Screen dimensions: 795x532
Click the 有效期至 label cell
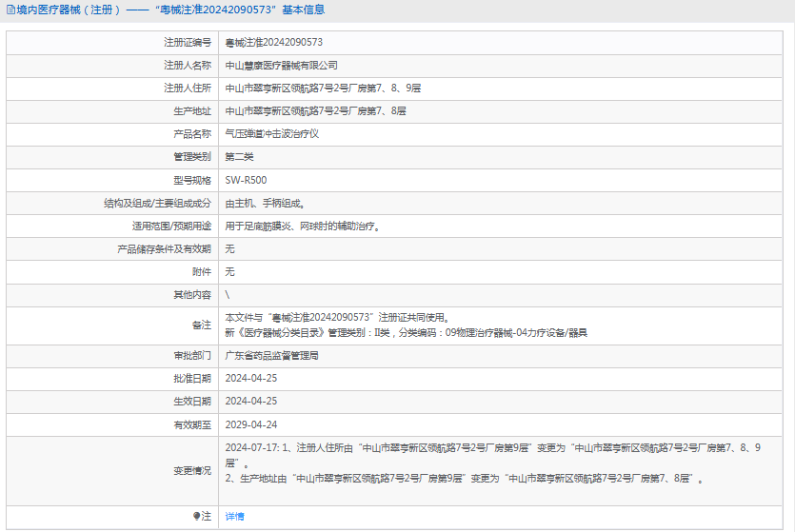(112, 425)
